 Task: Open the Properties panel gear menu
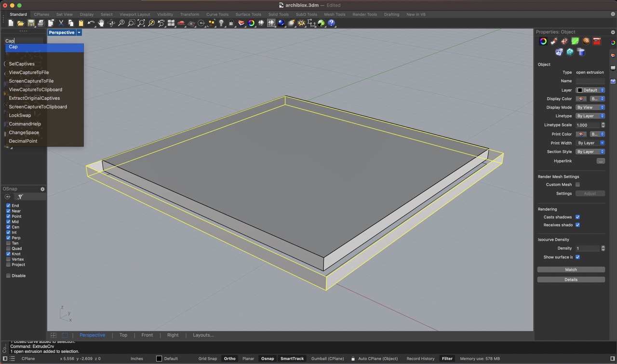[613, 32]
